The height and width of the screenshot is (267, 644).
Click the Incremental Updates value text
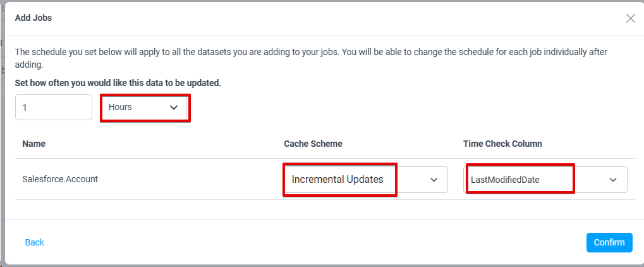tap(337, 180)
